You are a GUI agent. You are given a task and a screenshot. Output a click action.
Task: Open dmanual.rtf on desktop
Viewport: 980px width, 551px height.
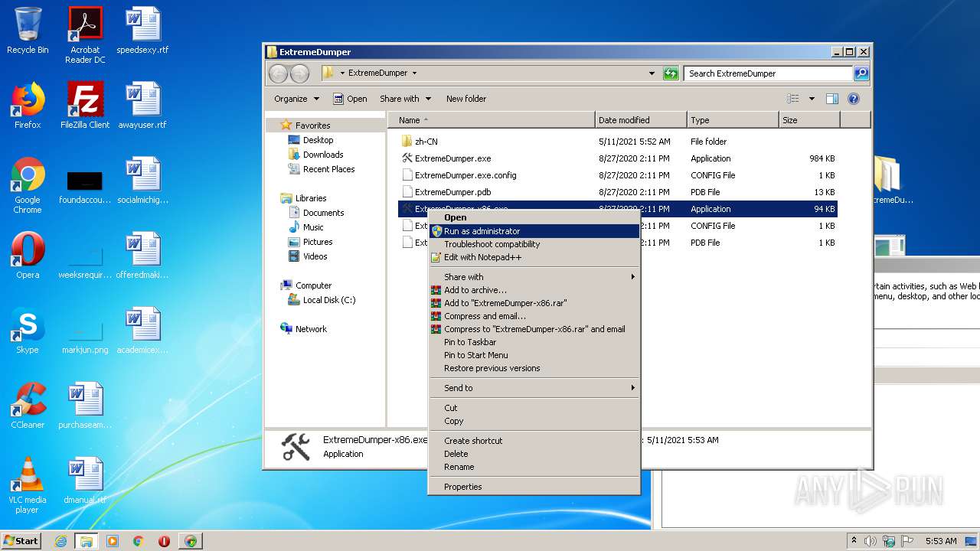(x=85, y=481)
